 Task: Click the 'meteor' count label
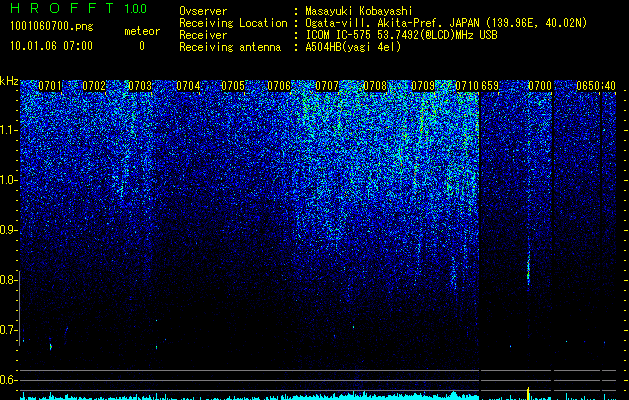point(142,31)
